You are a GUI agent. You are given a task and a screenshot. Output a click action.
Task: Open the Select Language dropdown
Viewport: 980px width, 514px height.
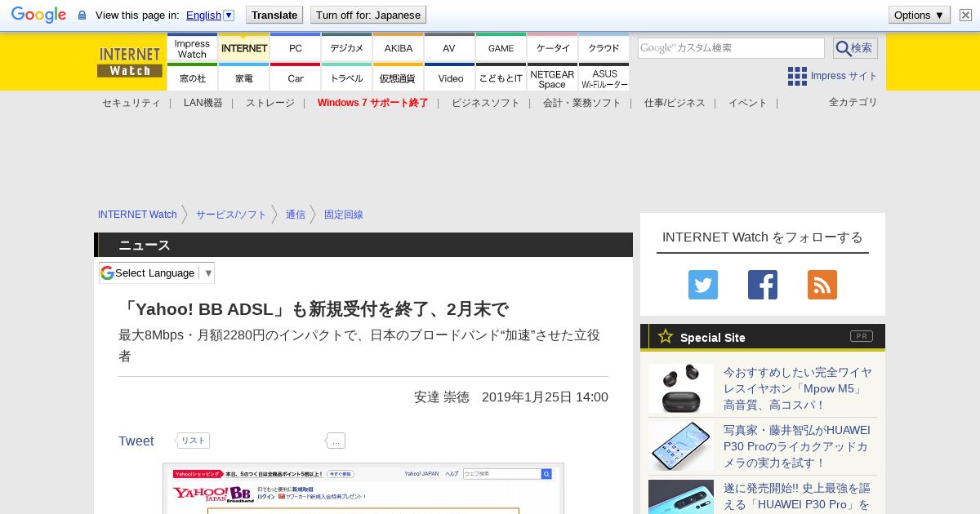tap(157, 273)
